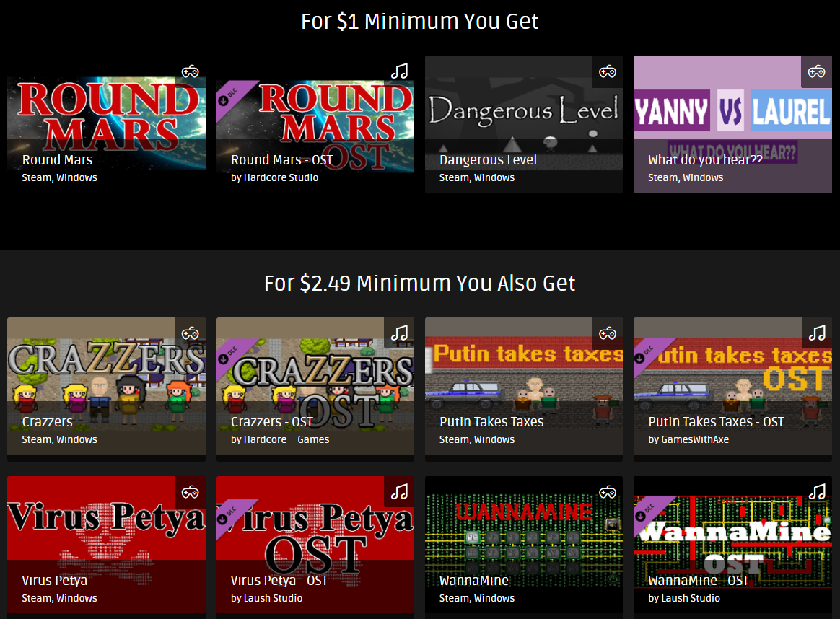
Task: Click 'by GamesWithAxe' under Putin Takes Taxes - OST
Action: tap(689, 439)
